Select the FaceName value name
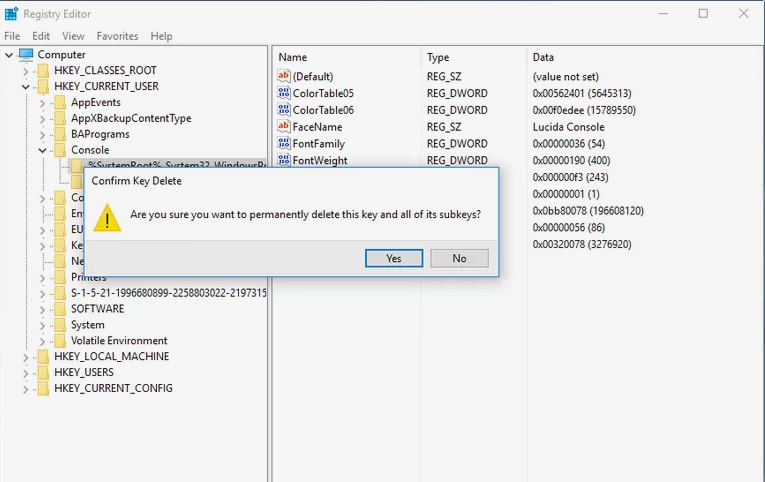 [317, 127]
